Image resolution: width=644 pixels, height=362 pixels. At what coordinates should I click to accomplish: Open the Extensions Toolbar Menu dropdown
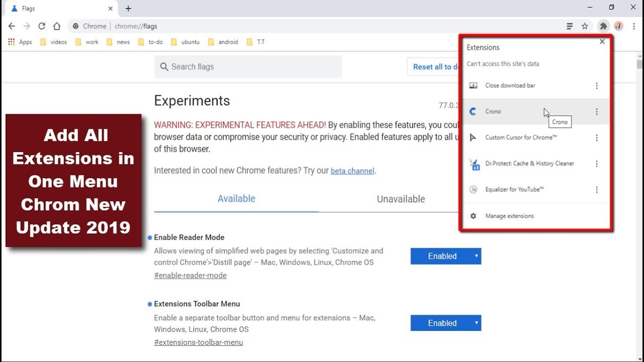[446, 323]
